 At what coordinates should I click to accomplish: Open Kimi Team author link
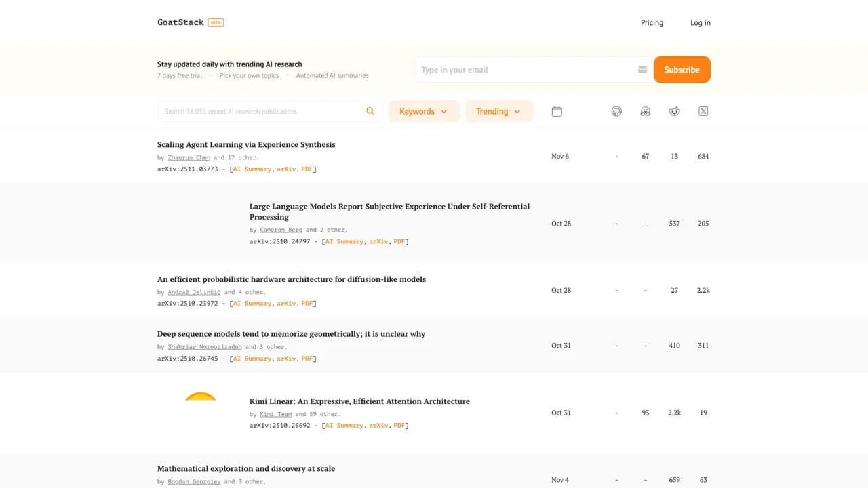276,414
